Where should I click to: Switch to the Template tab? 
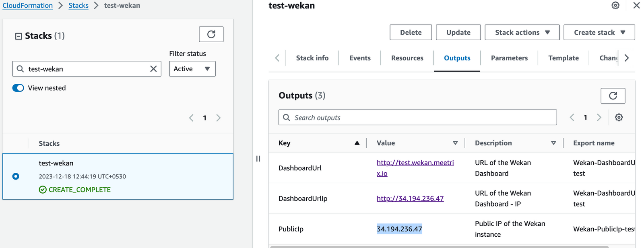(563, 58)
